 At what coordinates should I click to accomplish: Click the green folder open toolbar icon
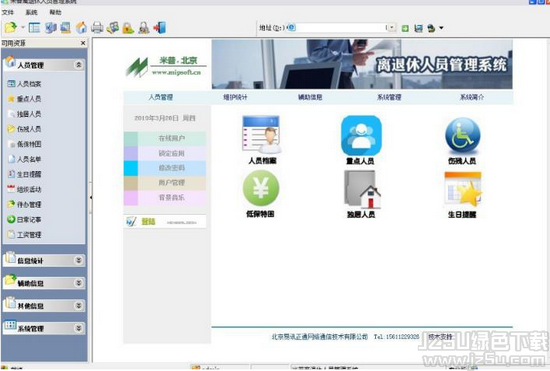coord(11,27)
